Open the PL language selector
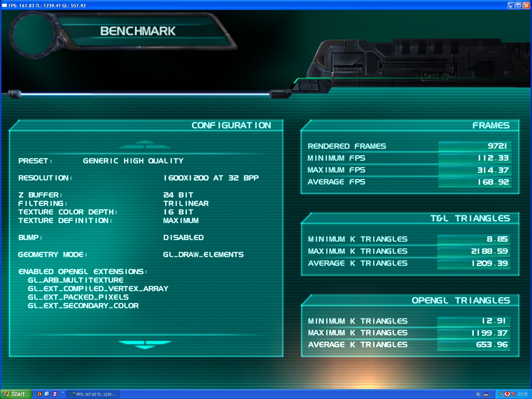Image resolution: width=532 pixels, height=399 pixels. point(478,394)
